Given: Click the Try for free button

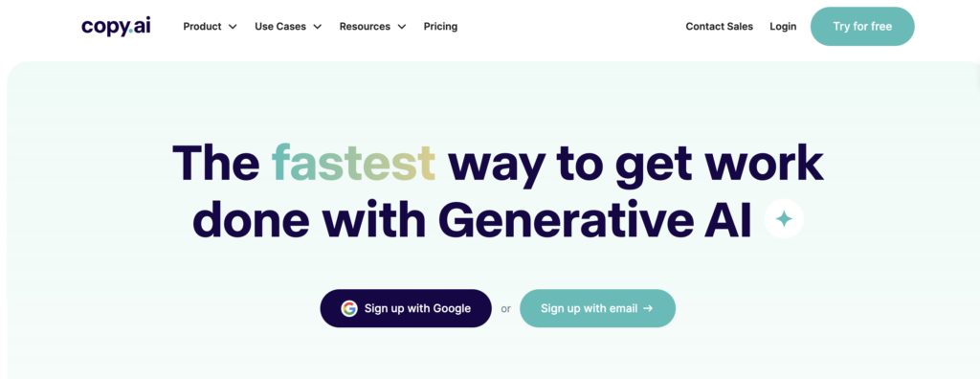Looking at the screenshot, I should click(862, 26).
